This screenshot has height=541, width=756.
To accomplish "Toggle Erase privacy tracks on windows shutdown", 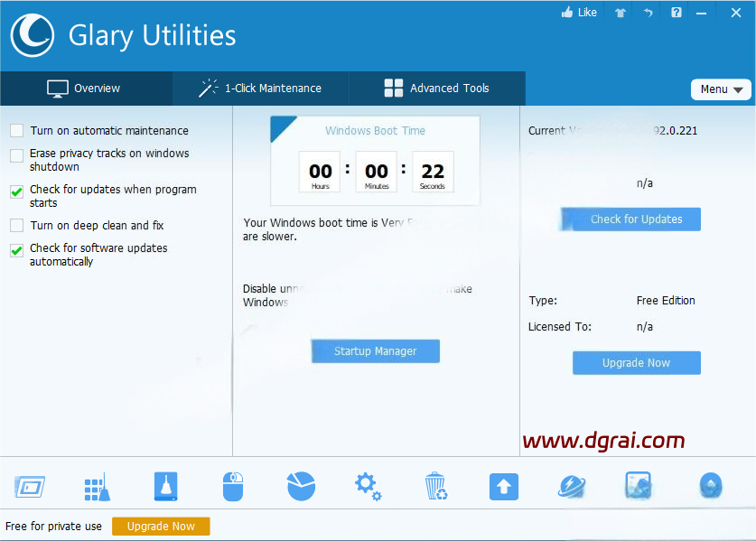I will point(17,155).
